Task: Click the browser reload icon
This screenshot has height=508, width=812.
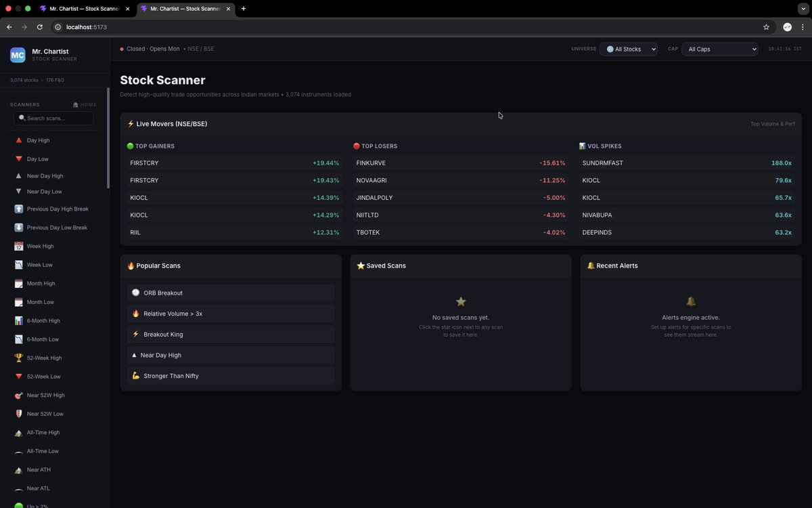Action: pos(40,27)
